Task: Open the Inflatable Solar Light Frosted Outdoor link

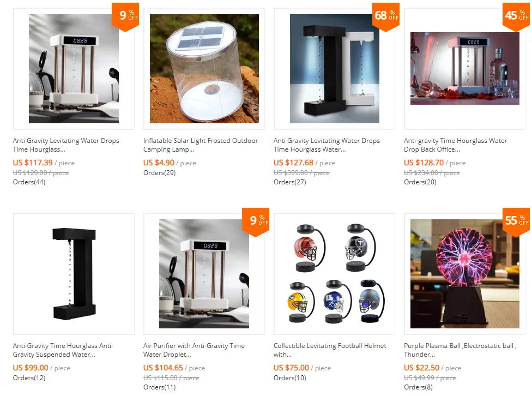Action: coord(201,145)
